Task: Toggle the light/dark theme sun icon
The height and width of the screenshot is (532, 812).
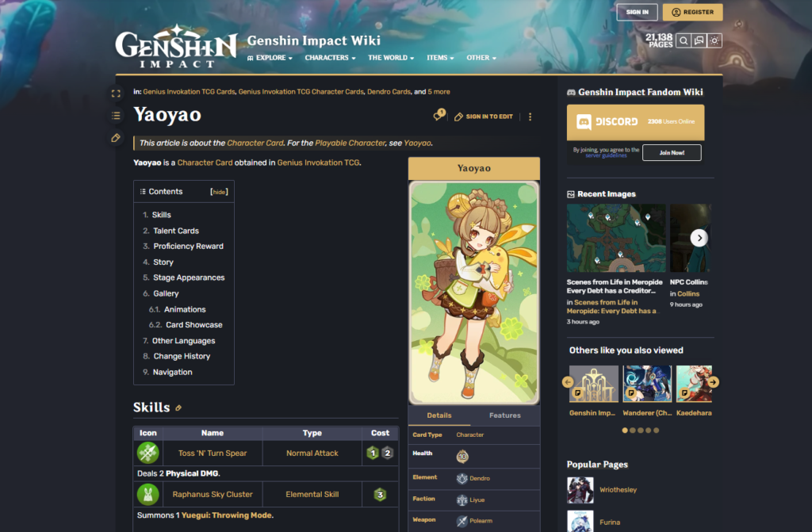Action: click(714, 40)
